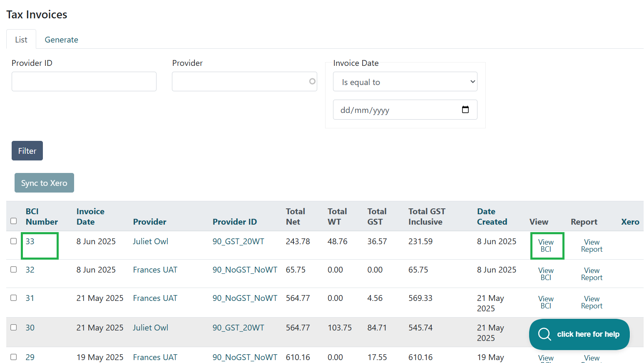Sort by BCI Number column header

(42, 216)
